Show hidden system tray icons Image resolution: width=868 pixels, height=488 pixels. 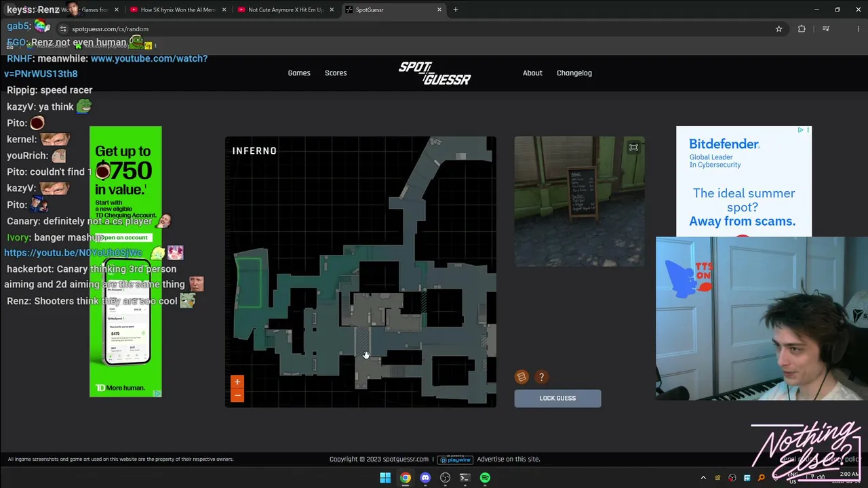pos(703,478)
